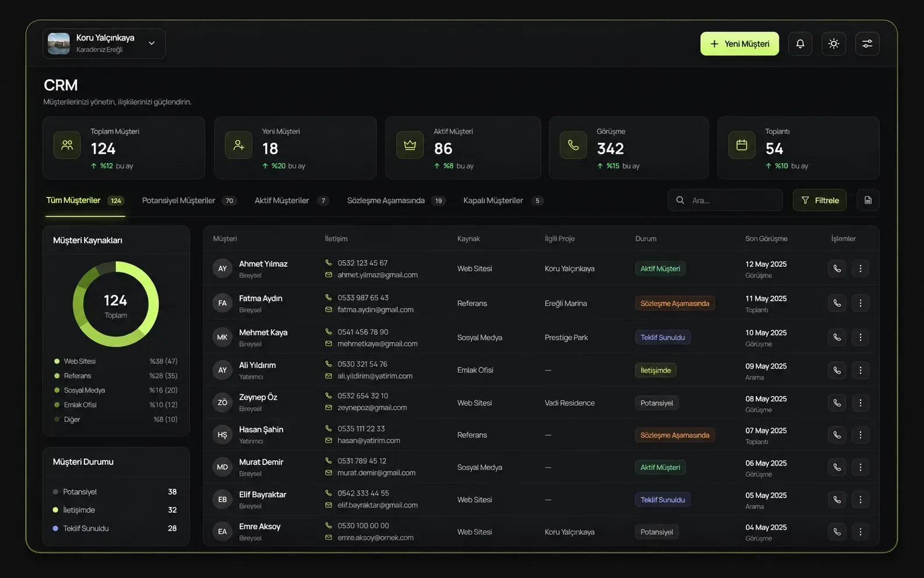Open more options for Emre Aksoy

pyautogui.click(x=860, y=531)
